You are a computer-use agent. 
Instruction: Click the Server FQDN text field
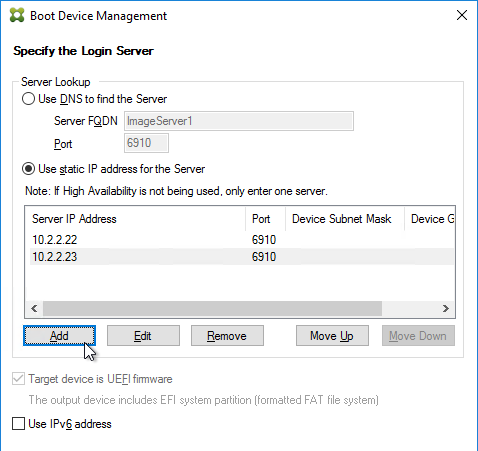pos(239,121)
